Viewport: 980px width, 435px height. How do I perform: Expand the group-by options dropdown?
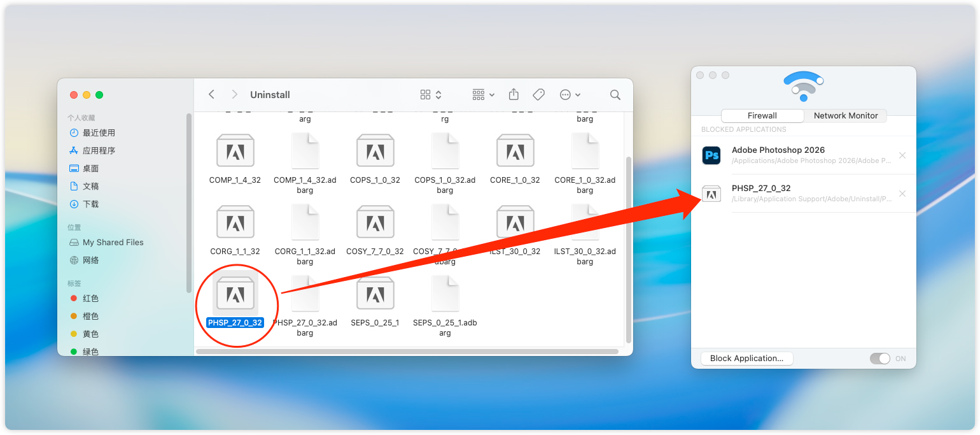pos(484,94)
